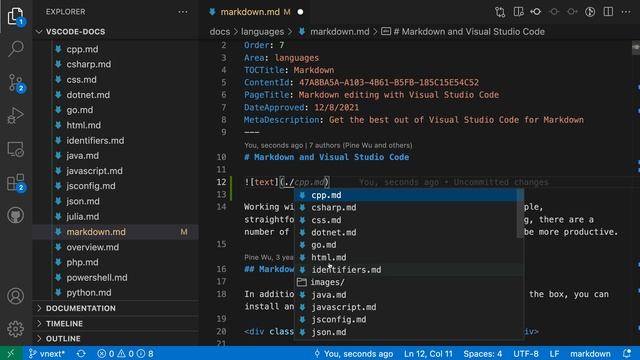Open the GitHub view
Image resolution: width=640 pixels, height=360 pixels.
click(16, 215)
